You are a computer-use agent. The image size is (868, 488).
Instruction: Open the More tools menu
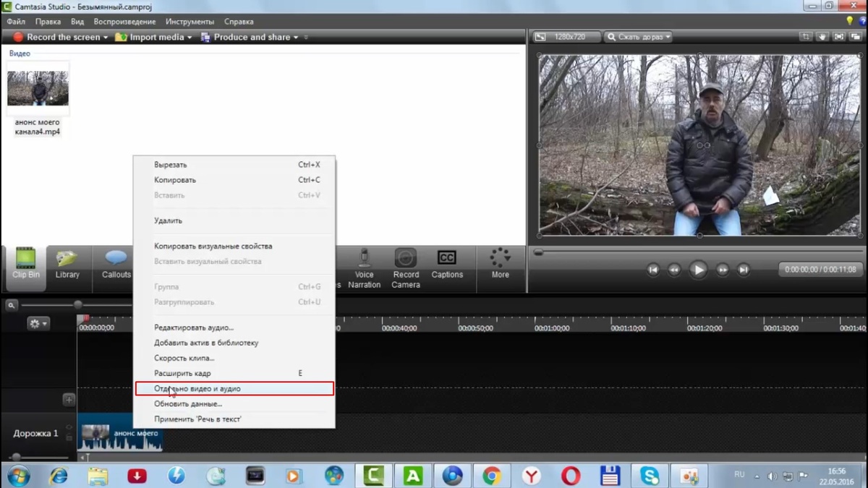pos(500,264)
